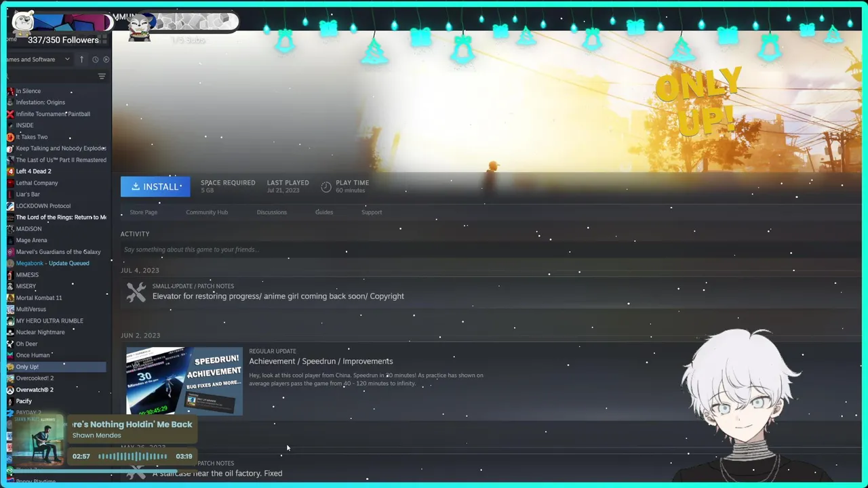This screenshot has height=488, width=868.
Task: Open the Guides tab
Action: 324,212
